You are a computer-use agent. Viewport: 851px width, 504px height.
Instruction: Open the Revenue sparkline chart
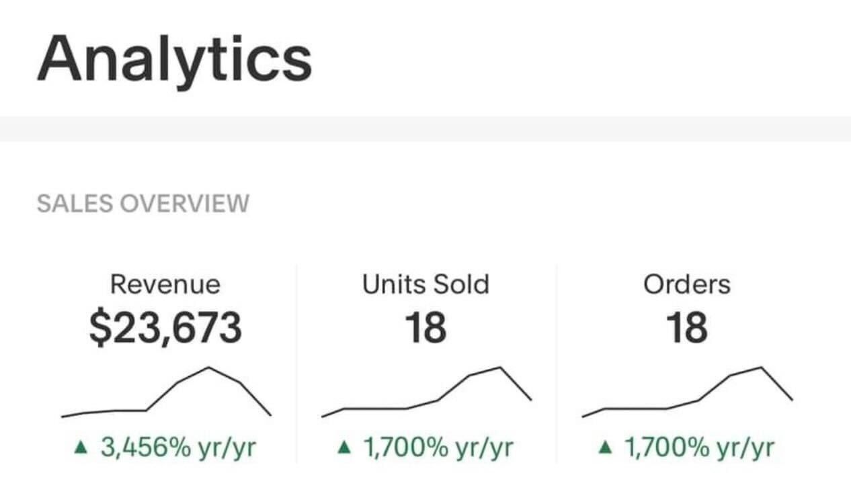[x=166, y=392]
